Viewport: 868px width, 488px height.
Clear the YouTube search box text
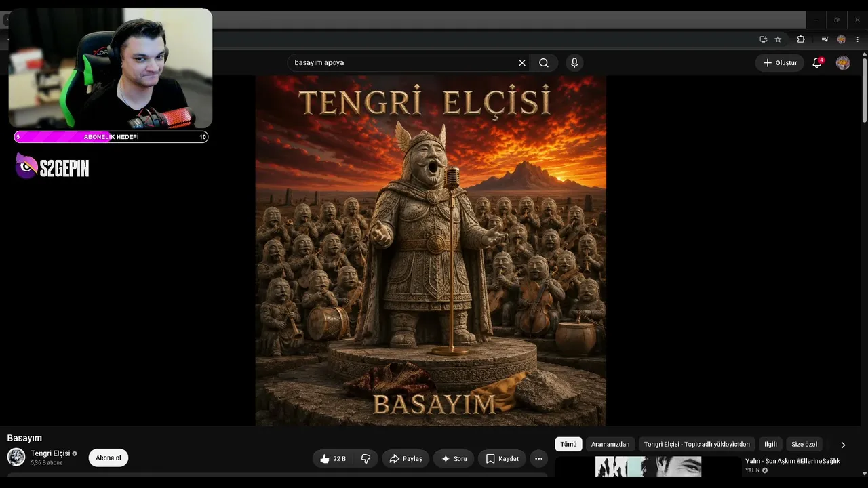coord(522,62)
